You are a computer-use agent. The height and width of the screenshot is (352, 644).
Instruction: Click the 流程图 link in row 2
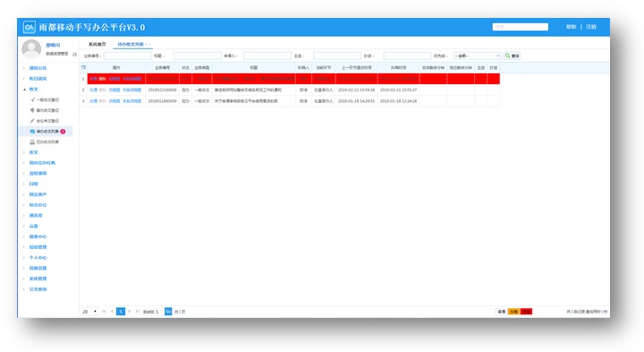tap(114, 90)
